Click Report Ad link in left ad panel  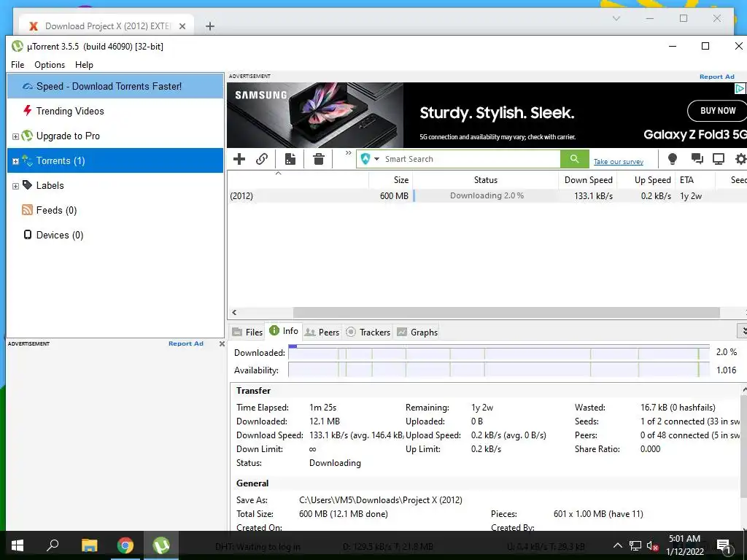point(186,343)
